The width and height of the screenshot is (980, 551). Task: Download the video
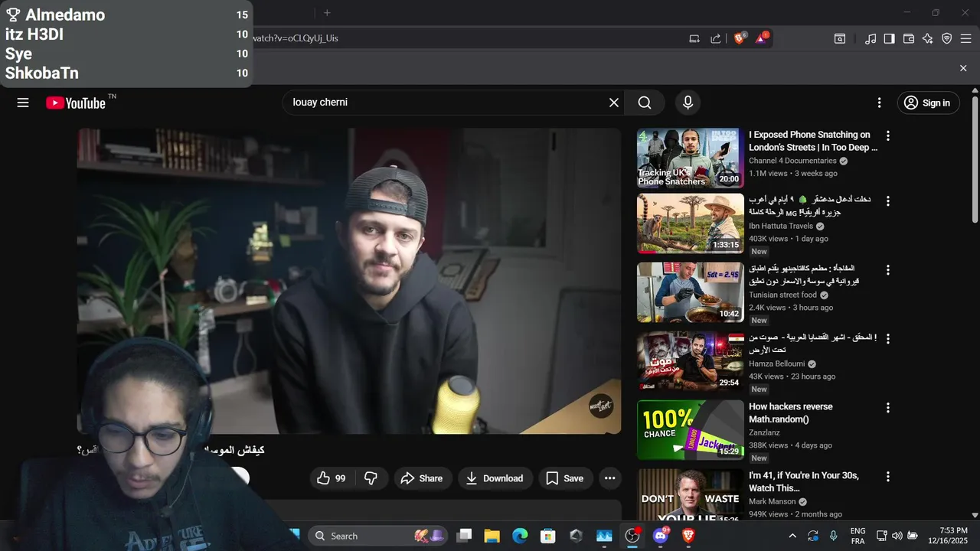tap(495, 478)
